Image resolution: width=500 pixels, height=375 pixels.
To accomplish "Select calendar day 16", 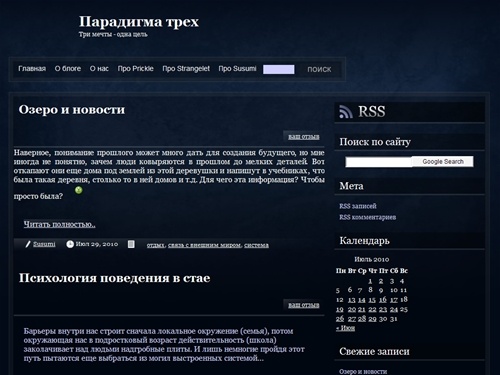I will coord(383,299).
